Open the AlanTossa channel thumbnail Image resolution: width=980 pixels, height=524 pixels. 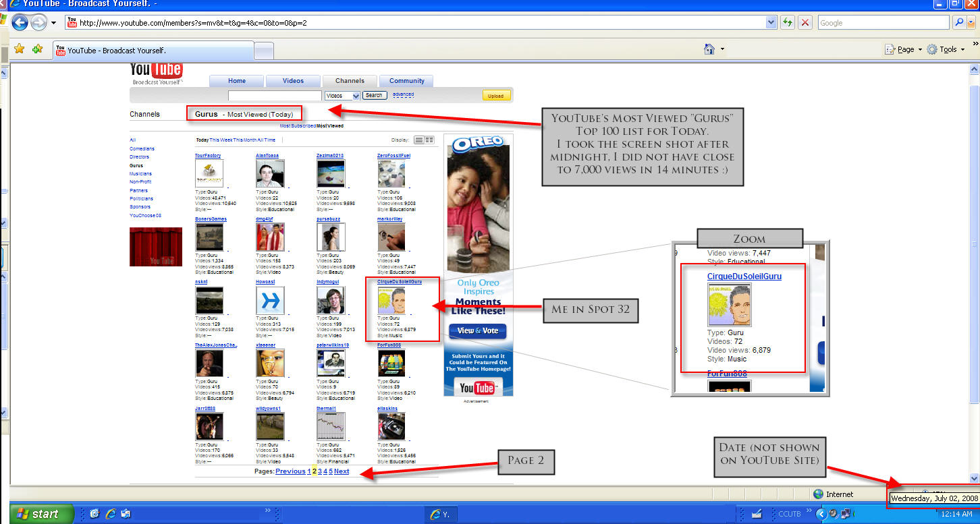point(270,173)
